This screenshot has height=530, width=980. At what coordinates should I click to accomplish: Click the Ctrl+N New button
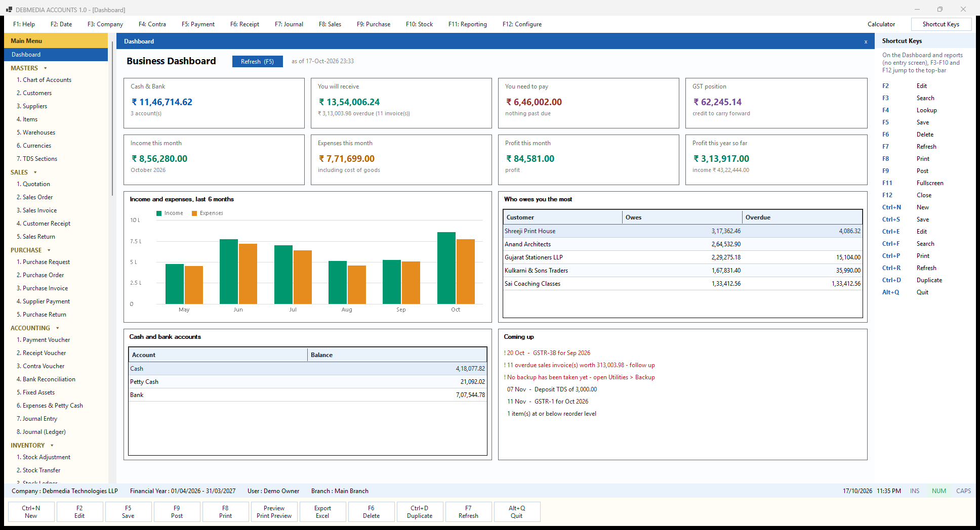[31, 512]
